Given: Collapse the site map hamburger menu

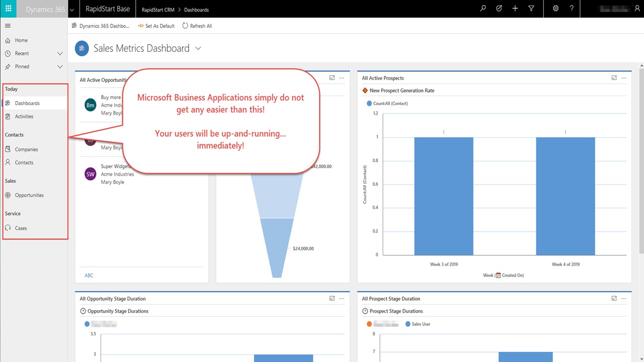Looking at the screenshot, I should (8, 26).
